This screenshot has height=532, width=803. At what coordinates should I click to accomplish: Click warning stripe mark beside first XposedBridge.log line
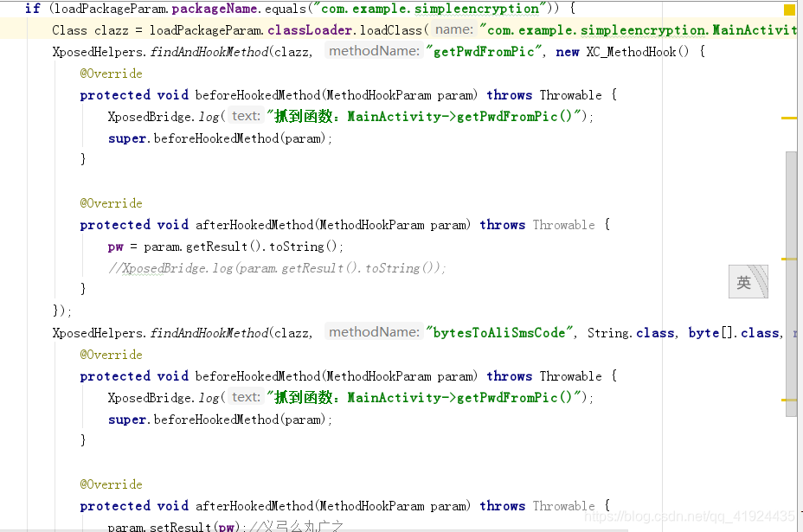tap(788, 119)
